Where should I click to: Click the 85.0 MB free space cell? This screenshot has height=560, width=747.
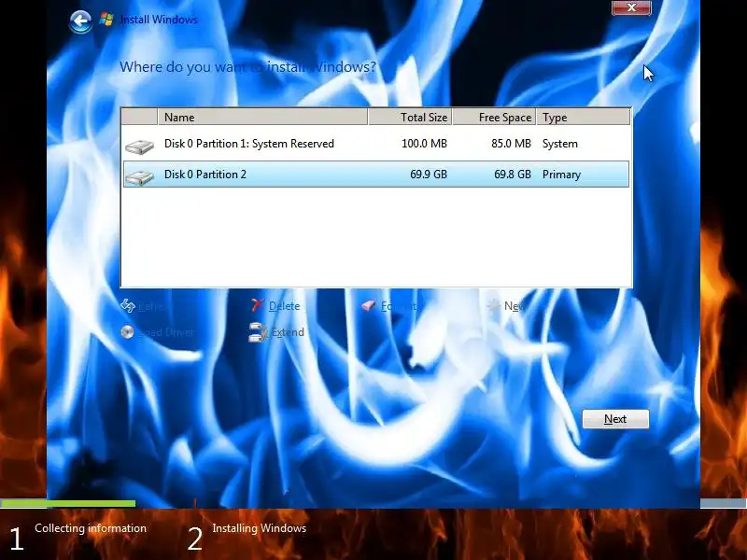coord(511,144)
